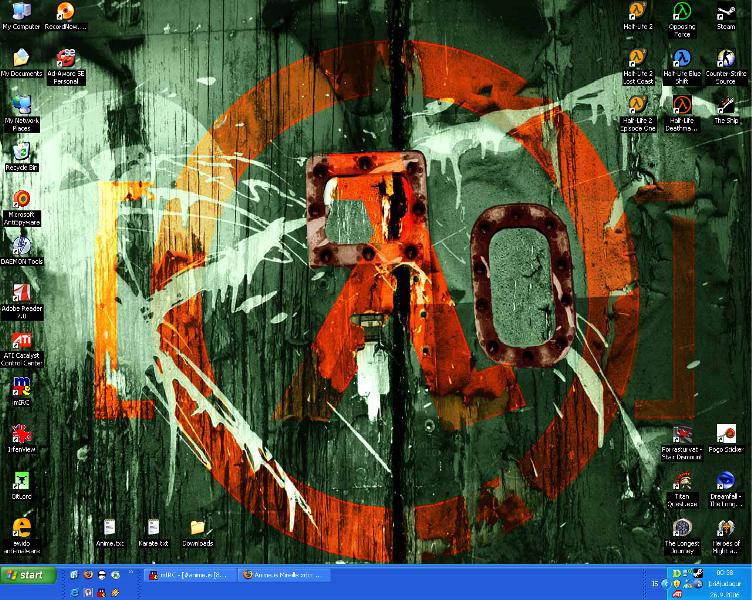Select the Opposing Force shortcut

(x=682, y=20)
